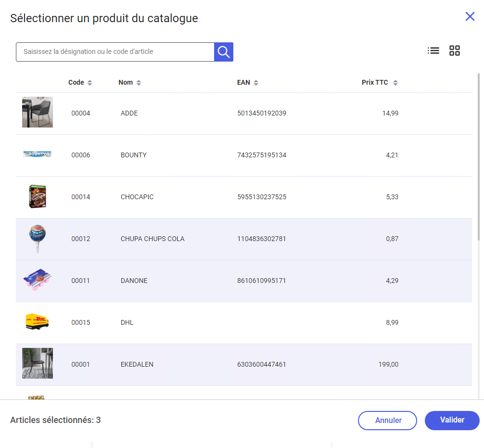Click EAN 6303600447461

pos(261,364)
